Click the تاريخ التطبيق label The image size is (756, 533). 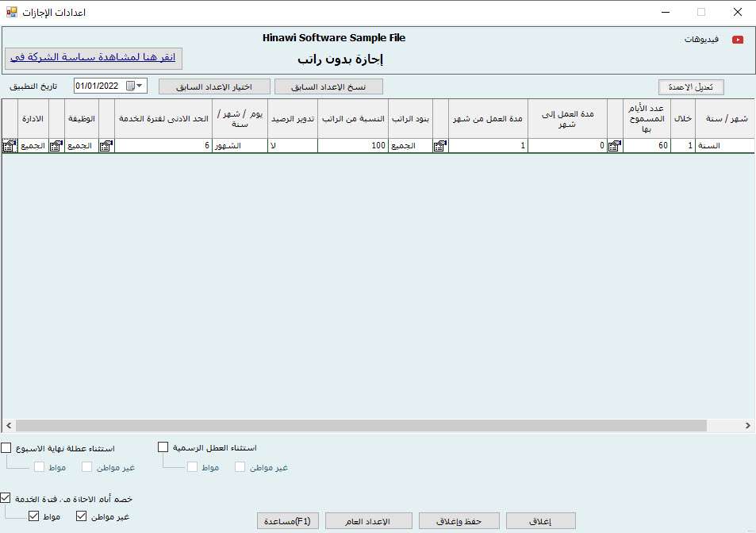[33, 86]
